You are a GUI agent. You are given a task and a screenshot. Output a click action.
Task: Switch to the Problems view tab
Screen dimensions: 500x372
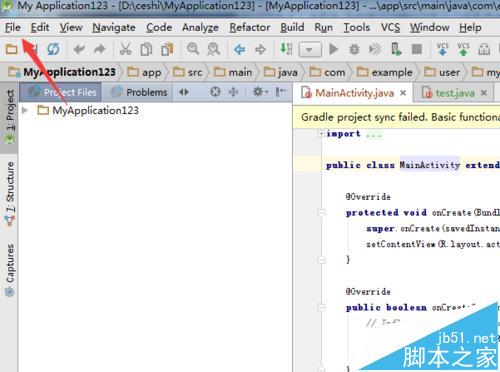click(x=137, y=92)
